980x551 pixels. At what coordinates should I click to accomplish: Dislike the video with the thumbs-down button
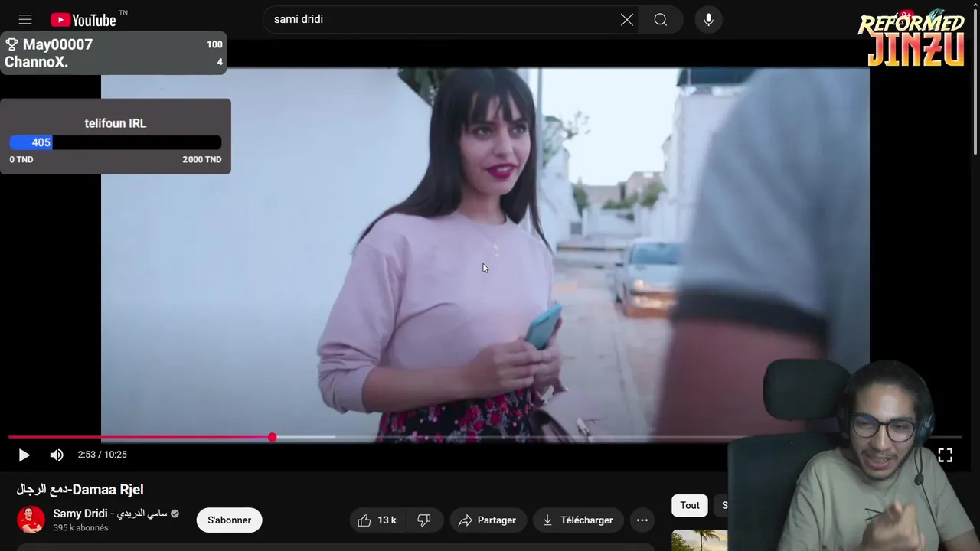tap(424, 520)
